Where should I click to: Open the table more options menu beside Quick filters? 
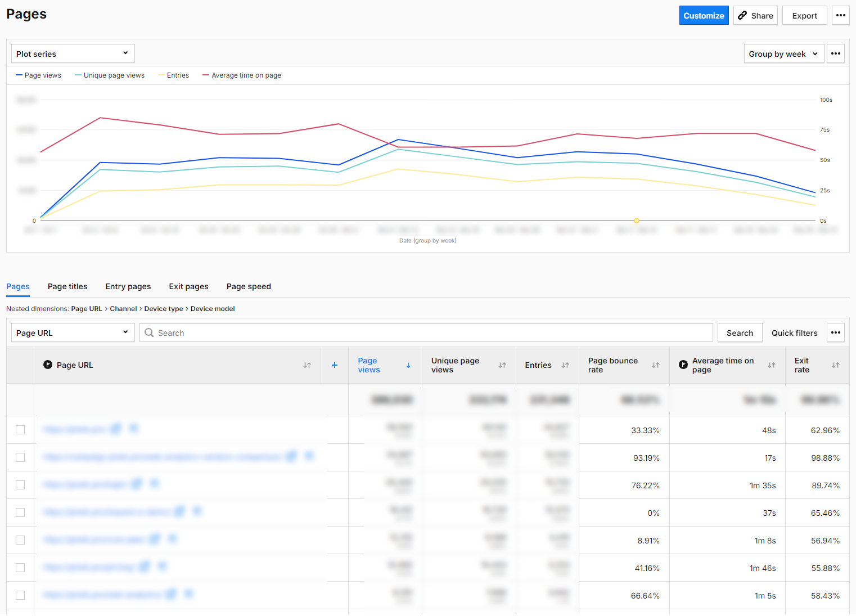tap(835, 332)
